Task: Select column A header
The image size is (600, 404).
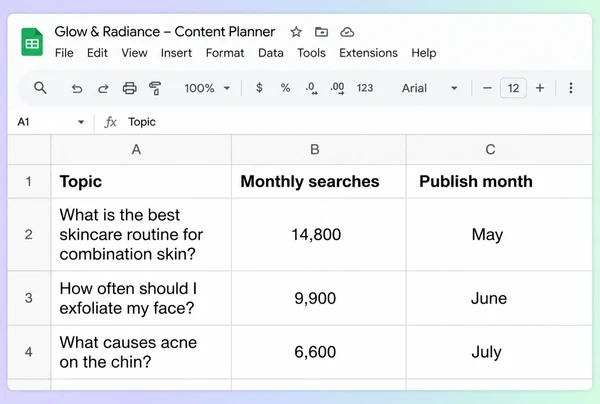Action: tap(141, 150)
